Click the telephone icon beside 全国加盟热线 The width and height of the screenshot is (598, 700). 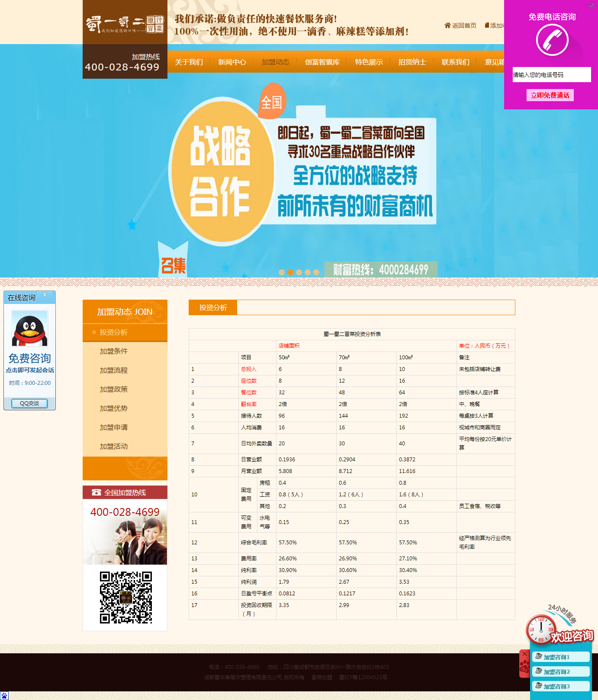(96, 492)
